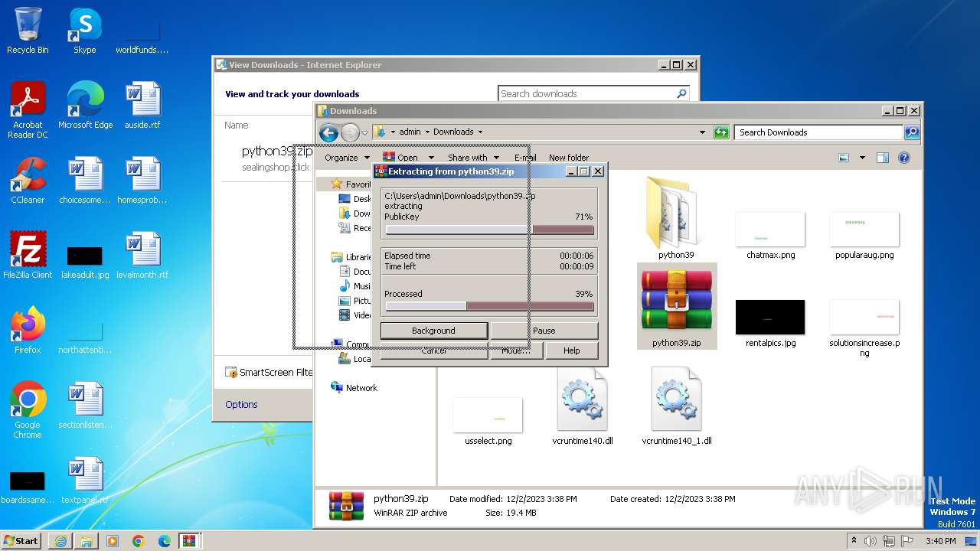
Task: Select the python39 folder in Downloads
Action: [676, 217]
